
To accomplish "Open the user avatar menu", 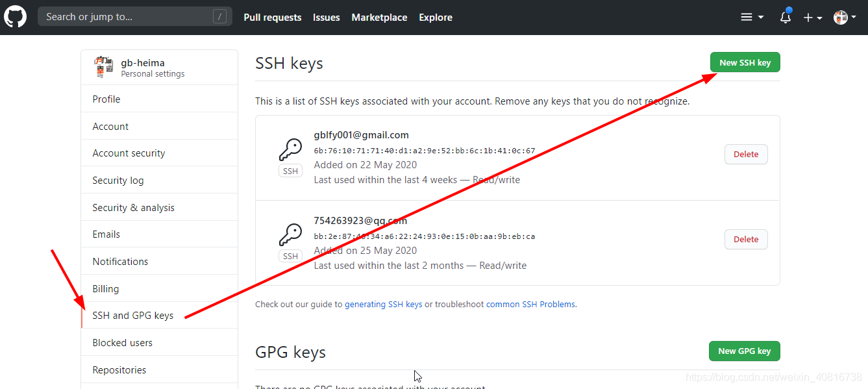I will [845, 18].
